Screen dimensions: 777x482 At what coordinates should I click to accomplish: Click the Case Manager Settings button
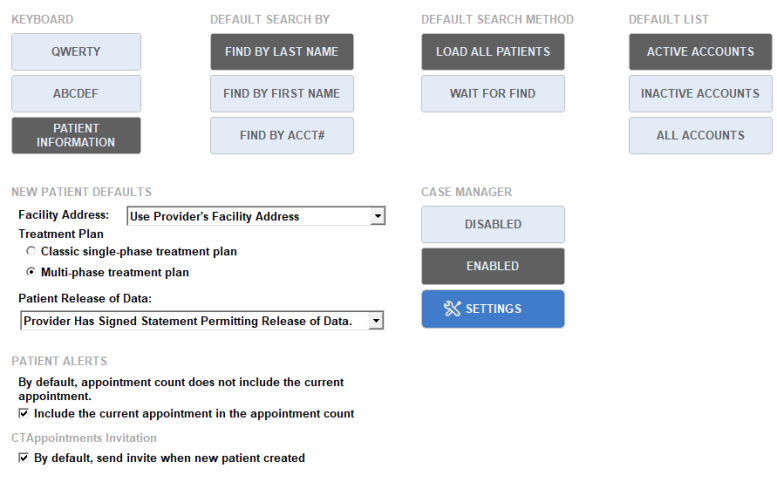pos(492,309)
